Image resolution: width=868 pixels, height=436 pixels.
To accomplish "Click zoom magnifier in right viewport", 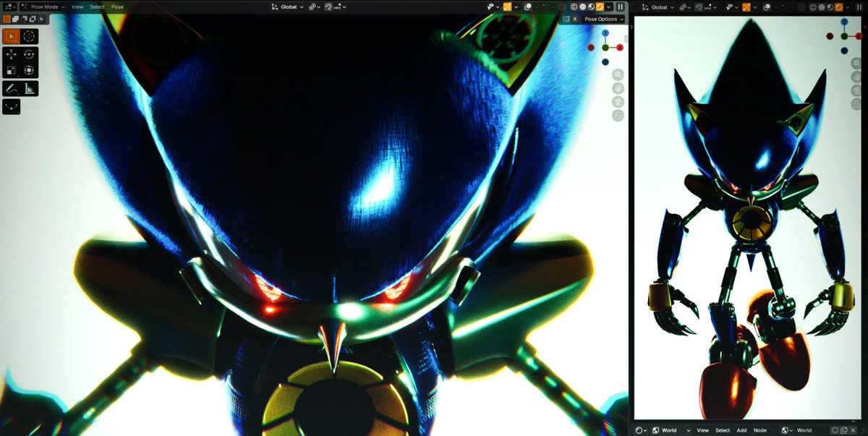I will point(856,64).
